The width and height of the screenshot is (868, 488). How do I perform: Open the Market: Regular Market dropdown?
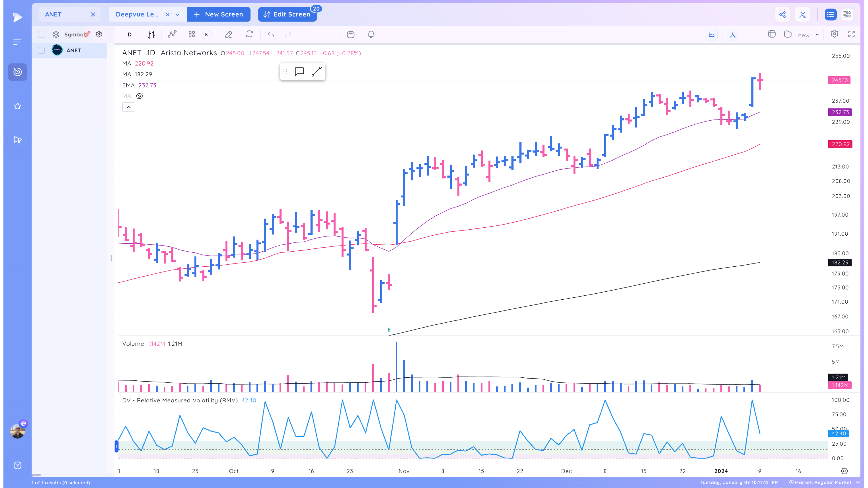[824, 482]
